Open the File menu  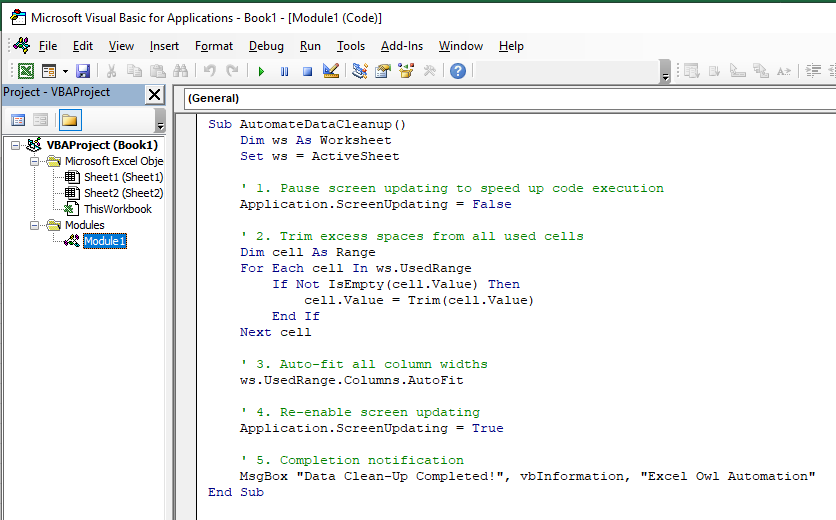pyautogui.click(x=47, y=46)
